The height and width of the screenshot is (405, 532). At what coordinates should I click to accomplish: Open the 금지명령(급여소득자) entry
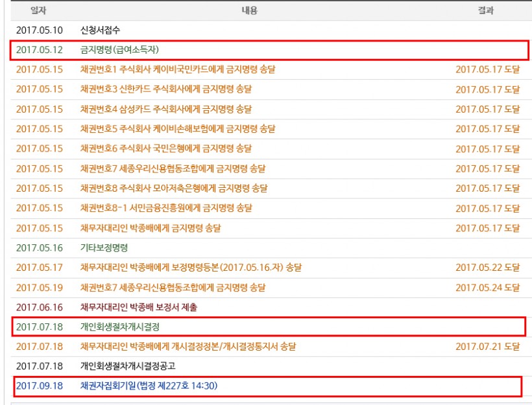pyautogui.click(x=119, y=50)
